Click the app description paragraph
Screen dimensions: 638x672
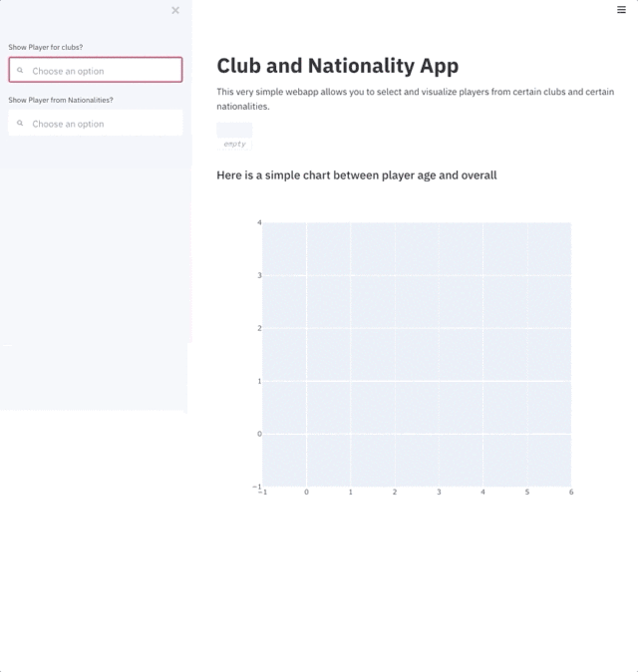[x=416, y=99]
